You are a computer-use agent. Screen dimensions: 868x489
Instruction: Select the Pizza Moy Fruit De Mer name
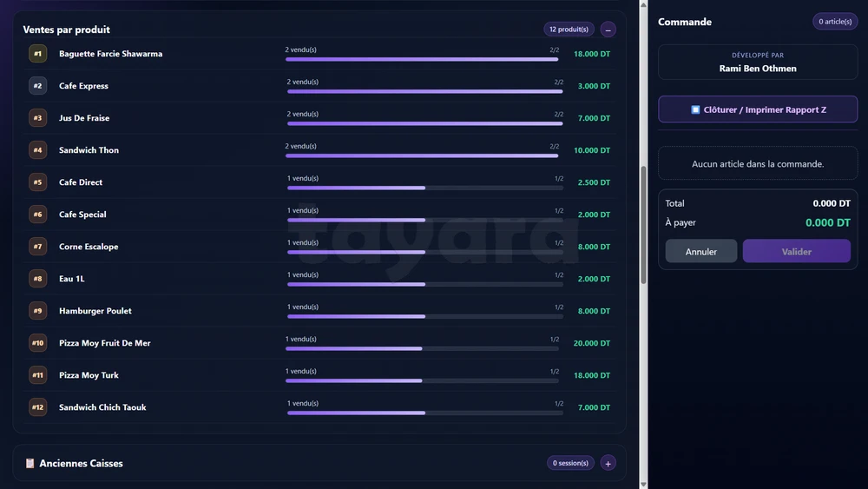tap(105, 343)
